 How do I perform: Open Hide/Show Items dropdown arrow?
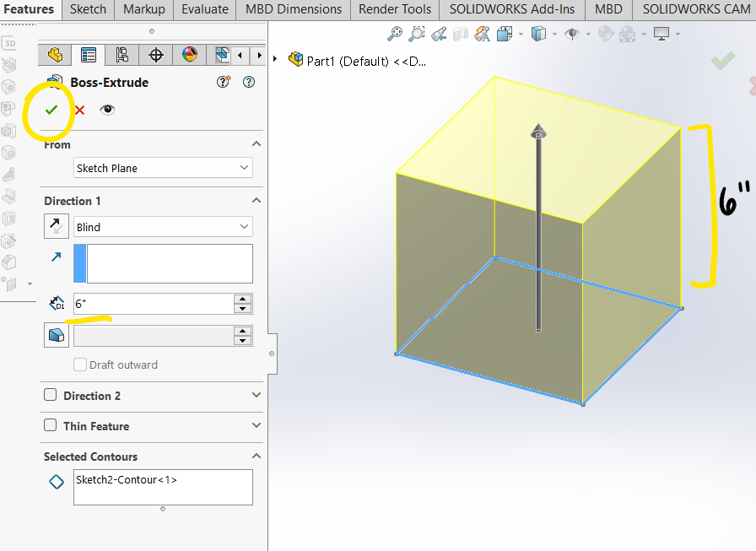(588, 35)
